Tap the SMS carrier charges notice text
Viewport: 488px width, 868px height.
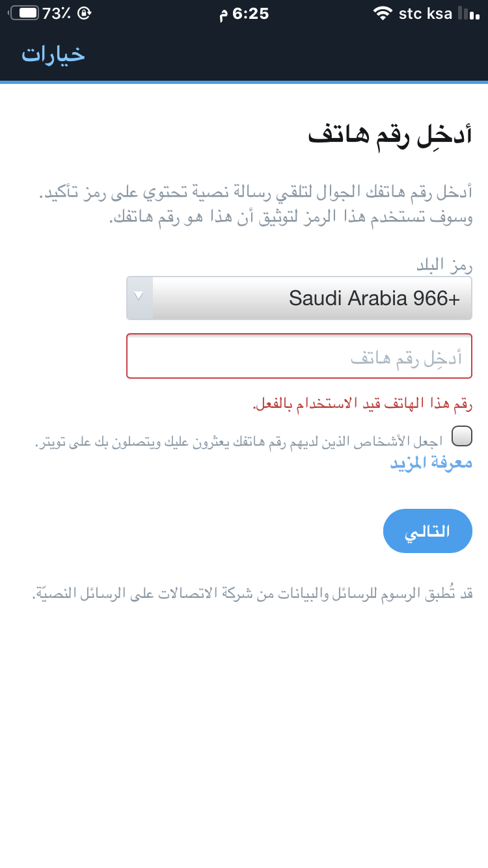click(252, 593)
